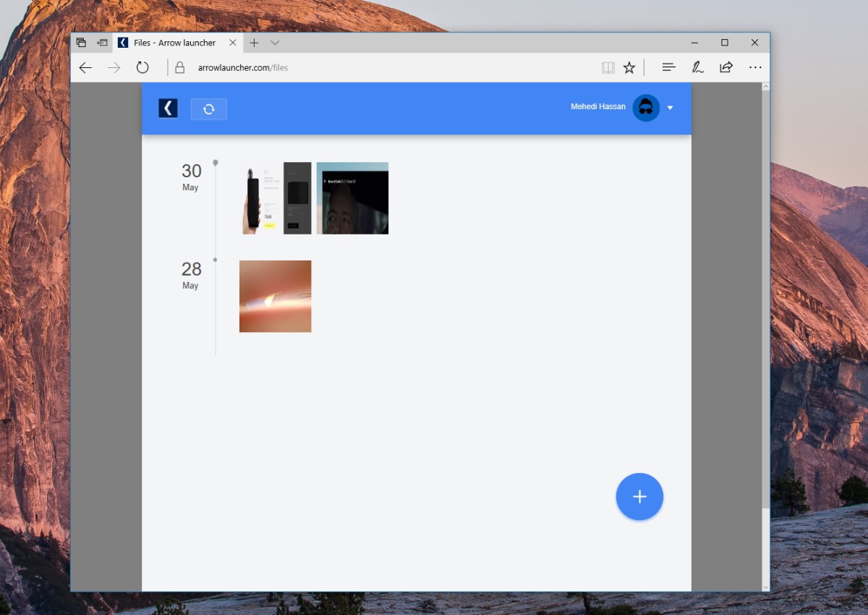Add page to favorites star icon

[x=629, y=68]
